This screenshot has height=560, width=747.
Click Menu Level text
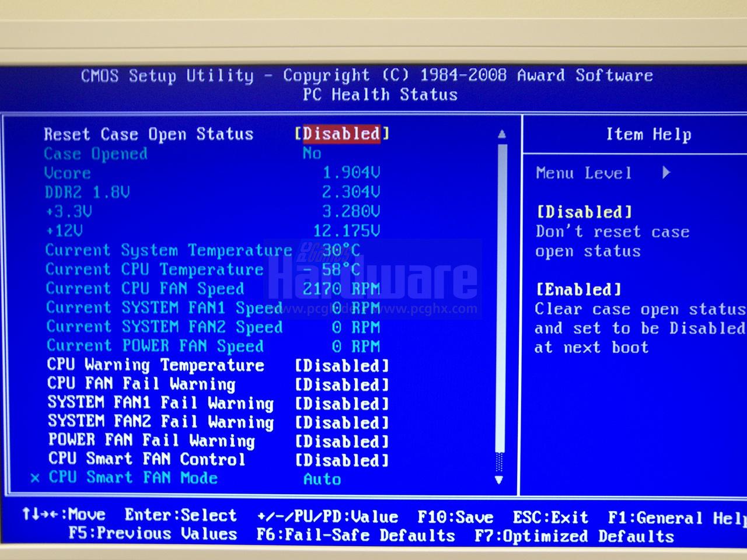coord(584,173)
